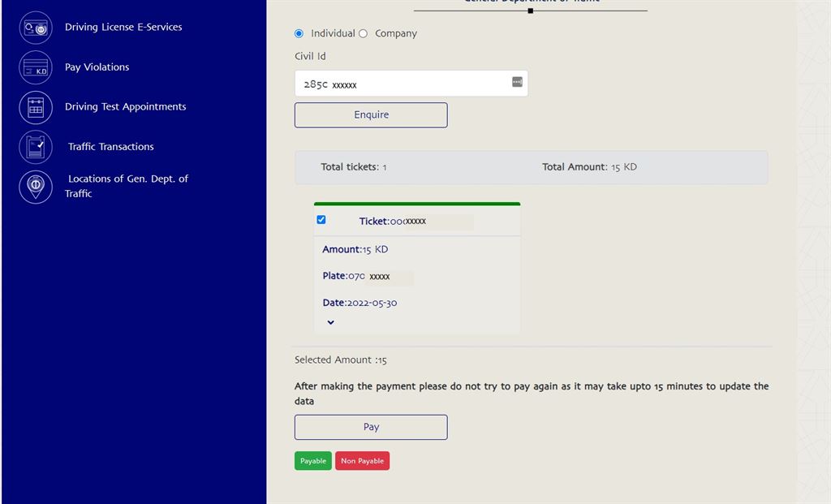Select the Individual radio button
Screen dimensions: 831x504
pos(299,33)
